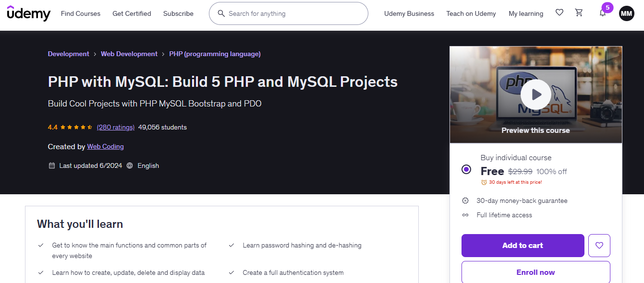The height and width of the screenshot is (283, 644).
Task: Click the search magnifier icon
Action: point(221,13)
